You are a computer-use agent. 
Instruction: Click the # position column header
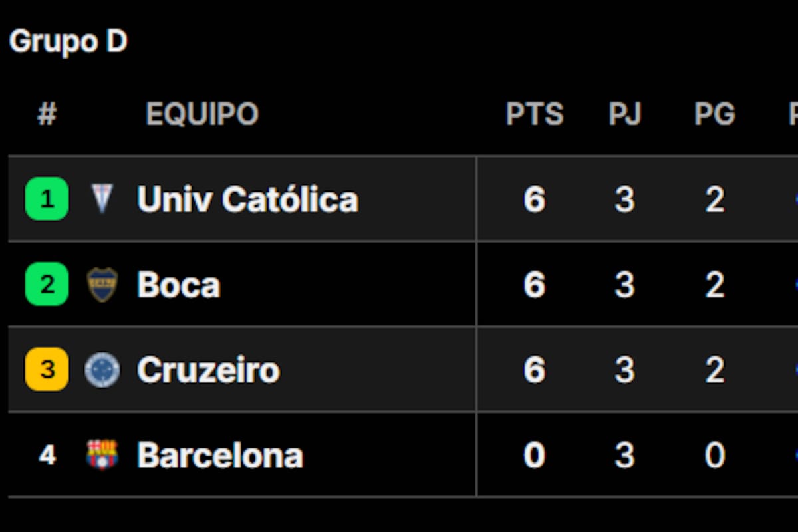[47, 114]
